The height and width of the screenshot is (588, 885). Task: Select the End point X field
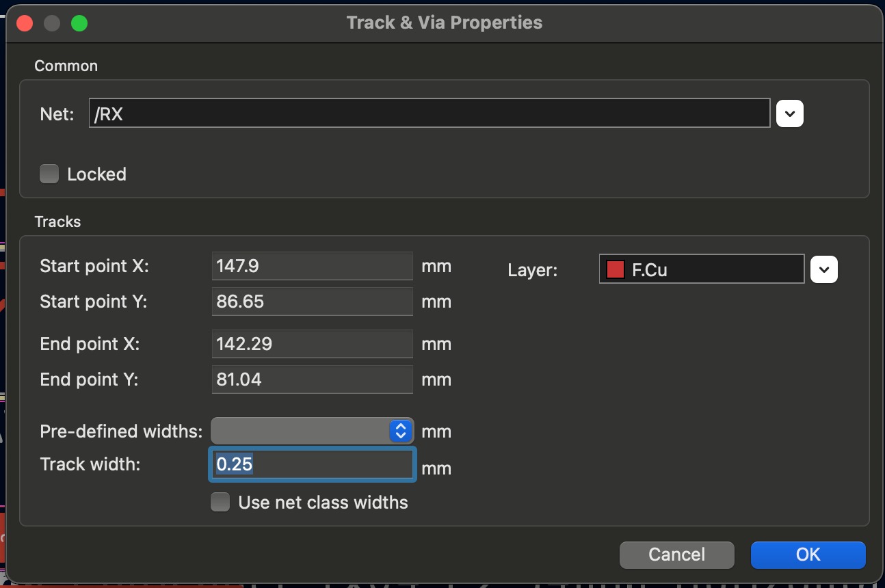click(312, 344)
